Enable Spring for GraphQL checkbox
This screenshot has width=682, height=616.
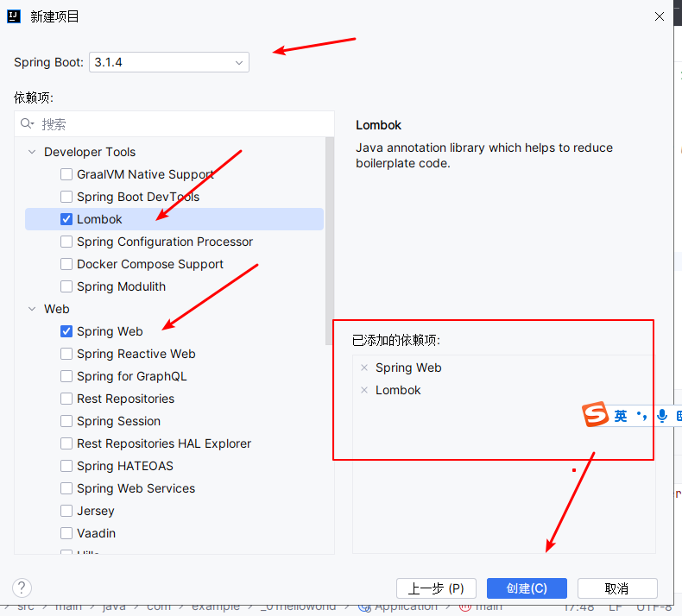coord(66,376)
